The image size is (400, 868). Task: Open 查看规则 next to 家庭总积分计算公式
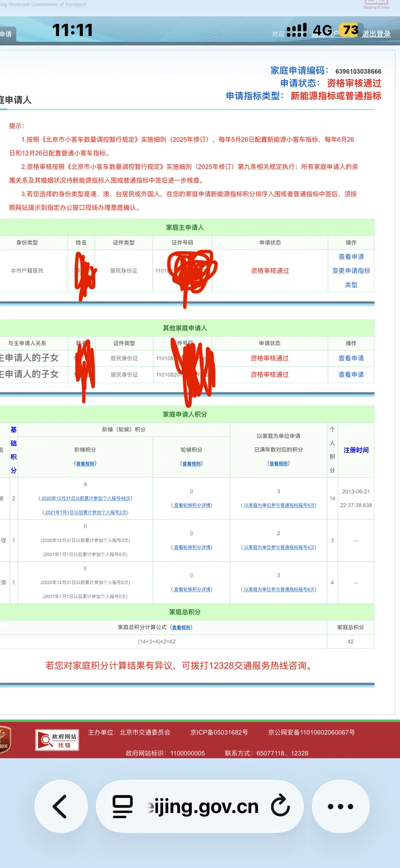pos(181,628)
